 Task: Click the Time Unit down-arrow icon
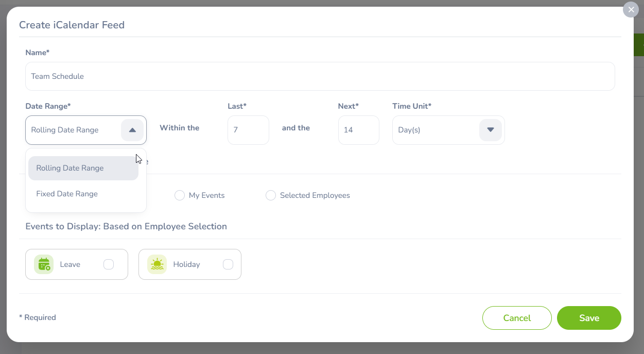pyautogui.click(x=490, y=130)
